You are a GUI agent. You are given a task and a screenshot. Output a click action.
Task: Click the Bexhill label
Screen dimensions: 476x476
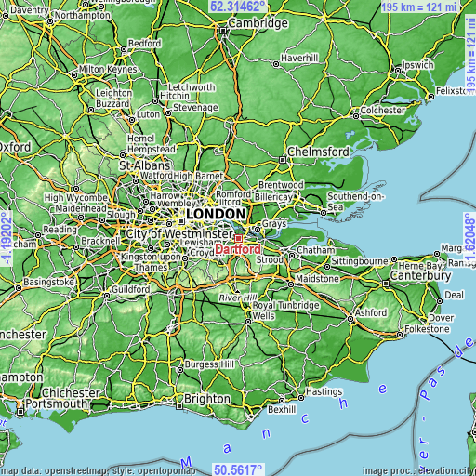pyautogui.click(x=282, y=409)
